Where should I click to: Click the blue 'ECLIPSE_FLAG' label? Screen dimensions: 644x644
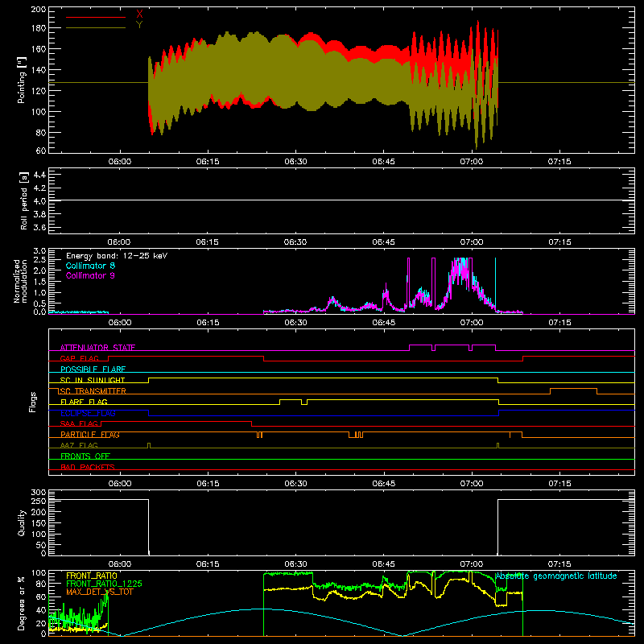(x=88, y=413)
